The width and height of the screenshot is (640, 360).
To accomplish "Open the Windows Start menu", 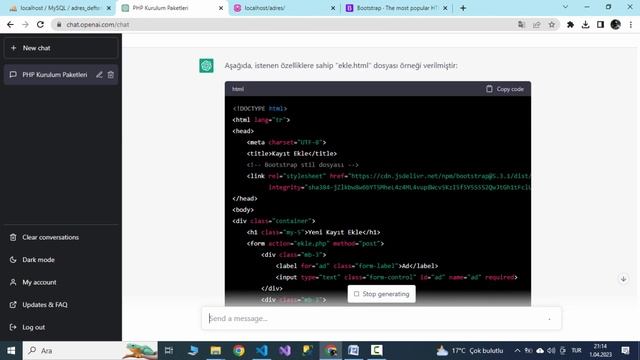I will pyautogui.click(x=11, y=351).
